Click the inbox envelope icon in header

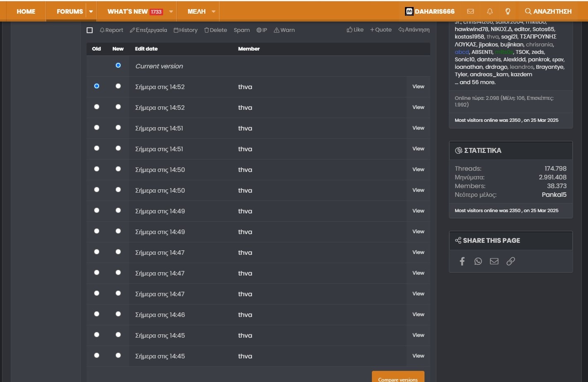point(470,12)
